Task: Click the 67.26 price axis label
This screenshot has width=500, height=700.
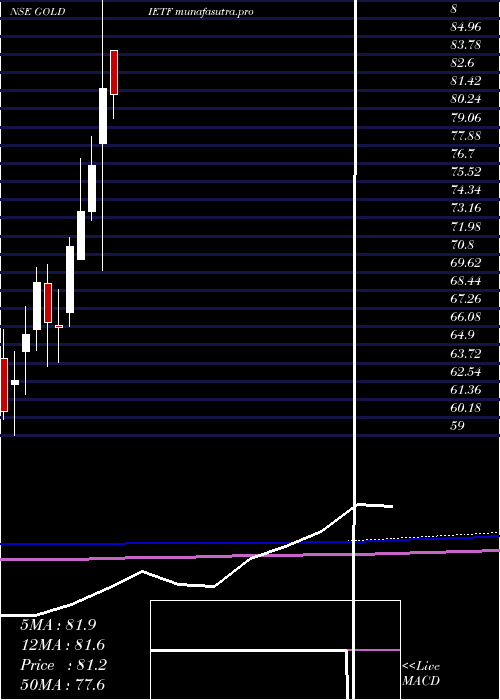Action: 466,299
